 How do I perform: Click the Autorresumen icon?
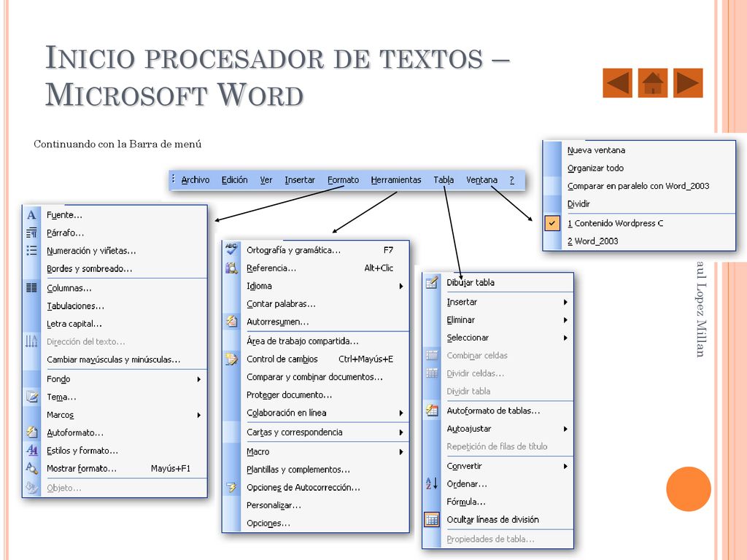pyautogui.click(x=231, y=322)
